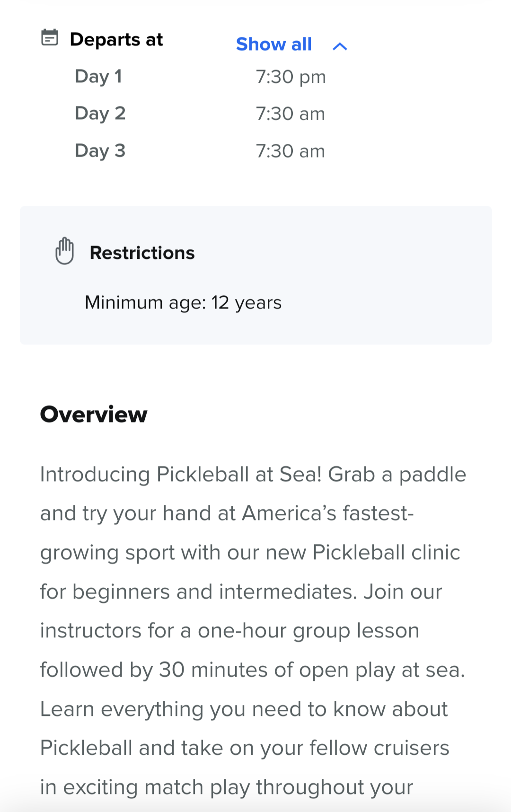Collapse departures with the up chevron
This screenshot has height=812, width=511.
click(340, 46)
